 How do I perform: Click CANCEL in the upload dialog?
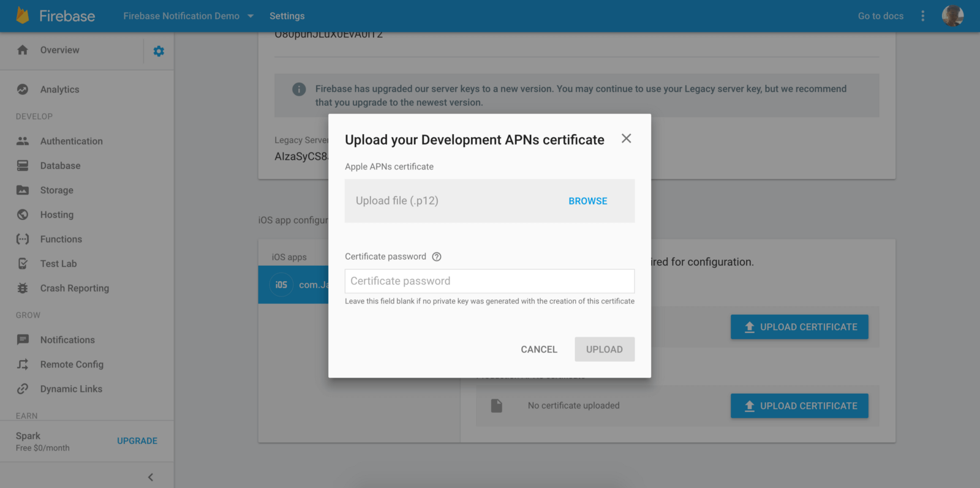539,349
